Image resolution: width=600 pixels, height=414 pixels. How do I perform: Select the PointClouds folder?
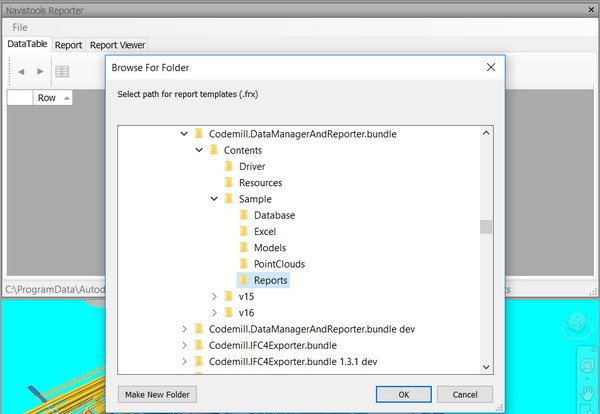click(279, 264)
